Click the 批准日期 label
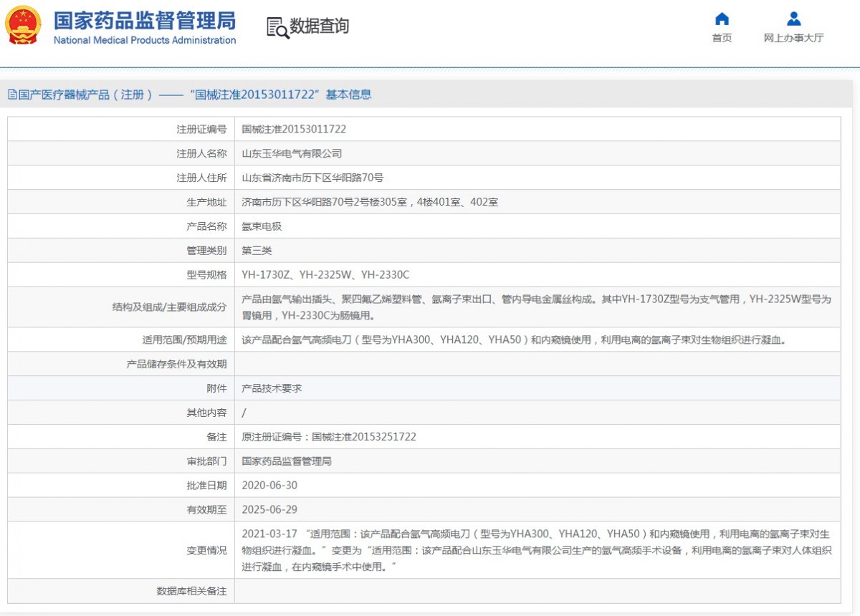 click(x=206, y=486)
